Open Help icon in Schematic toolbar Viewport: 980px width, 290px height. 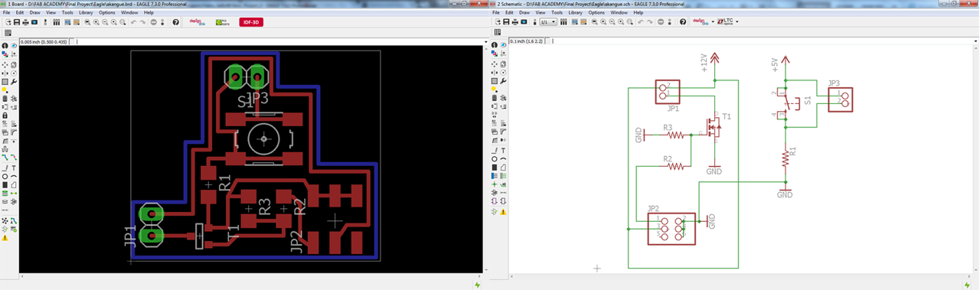click(683, 22)
